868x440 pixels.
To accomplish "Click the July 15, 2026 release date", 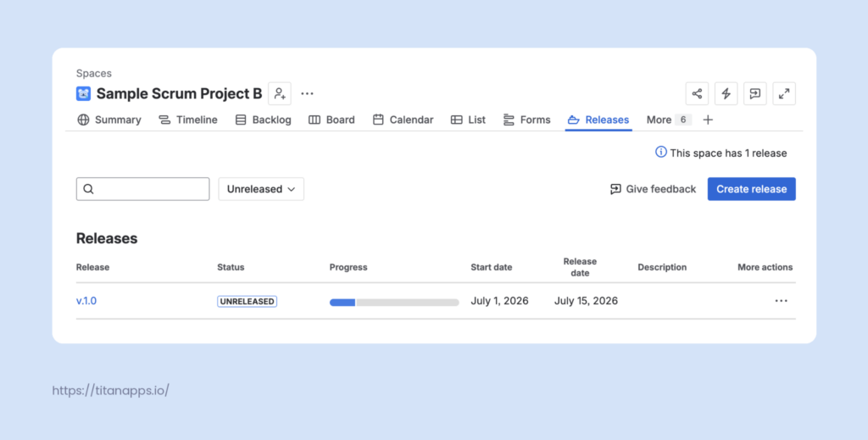I will pyautogui.click(x=586, y=300).
